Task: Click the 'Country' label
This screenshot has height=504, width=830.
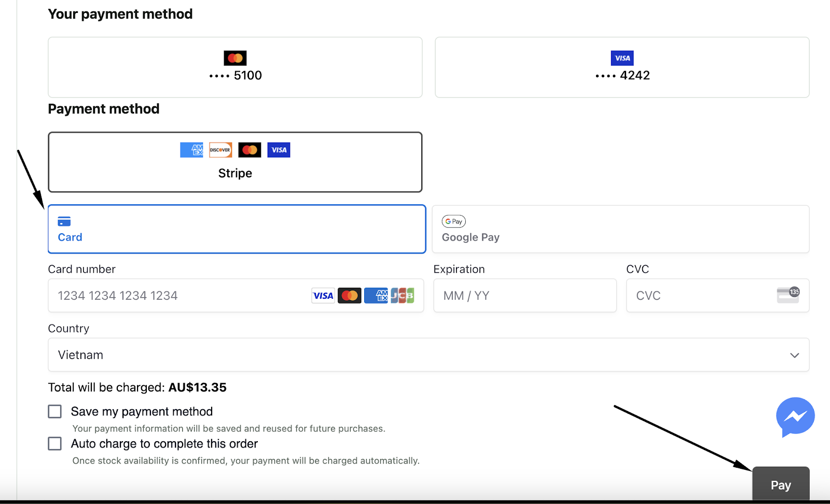Action: pos(68,328)
